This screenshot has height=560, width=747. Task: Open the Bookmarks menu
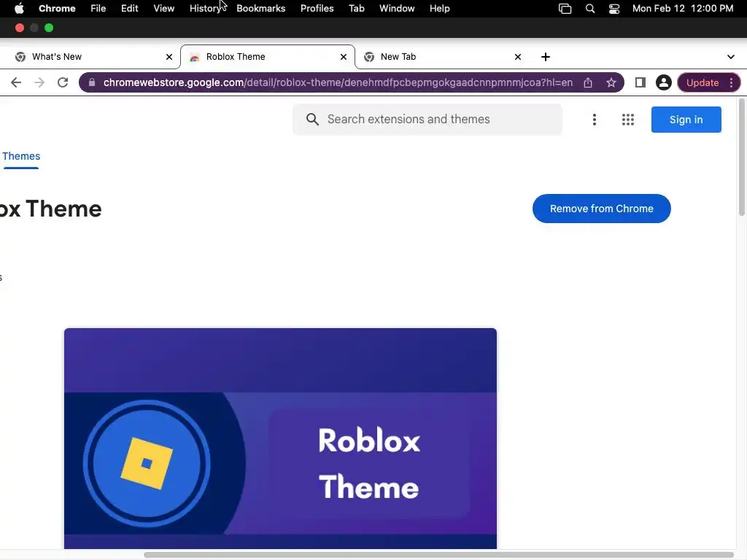(x=260, y=9)
